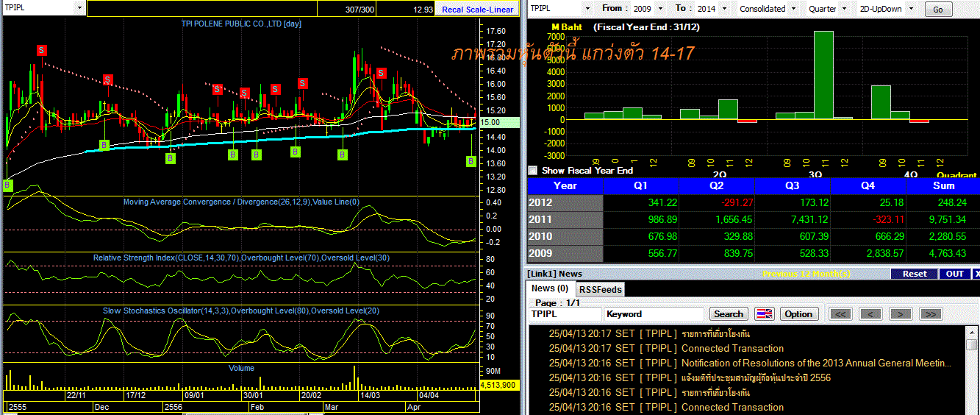Open 20:17 Connected Transaction news item
The image size is (980, 415).
[748, 348]
